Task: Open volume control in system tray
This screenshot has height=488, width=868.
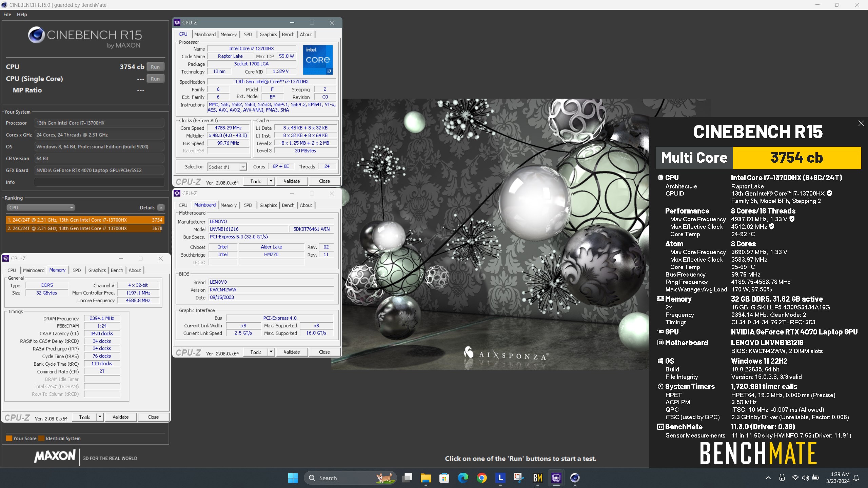Action: click(x=805, y=478)
